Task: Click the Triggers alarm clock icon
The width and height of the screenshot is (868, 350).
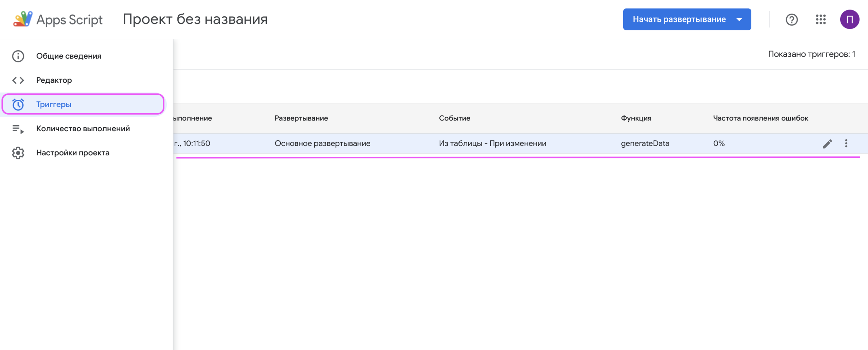Action: 18,104
